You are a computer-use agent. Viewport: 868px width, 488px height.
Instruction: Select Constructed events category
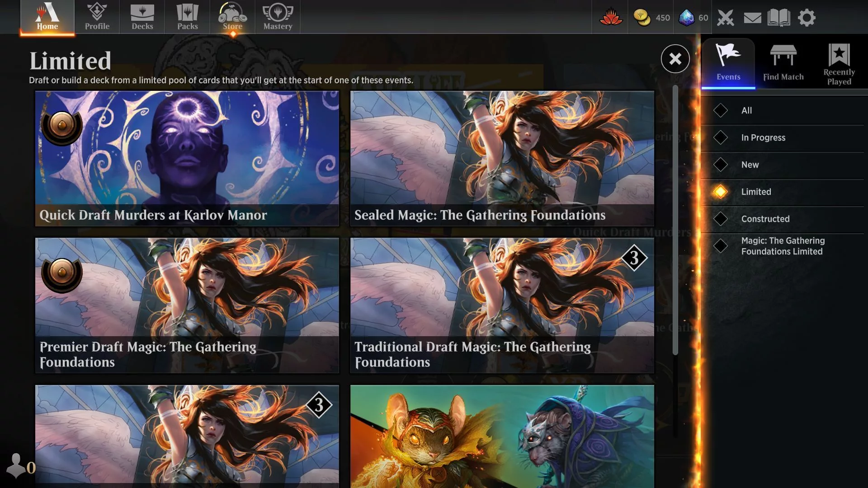(x=765, y=219)
